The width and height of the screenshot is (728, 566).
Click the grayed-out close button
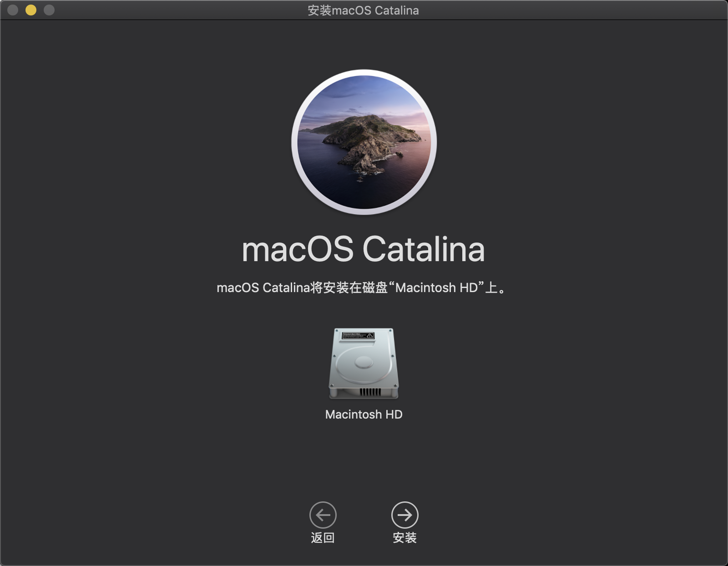point(13,10)
